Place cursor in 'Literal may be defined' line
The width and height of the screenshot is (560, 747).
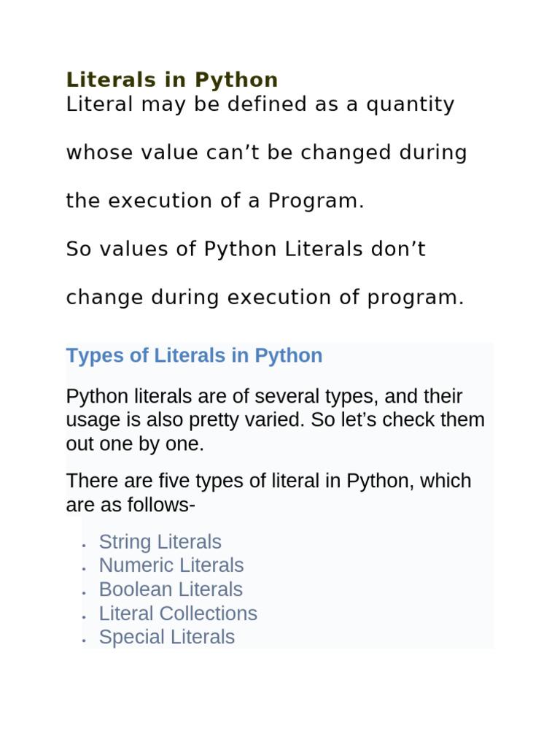tap(260, 104)
